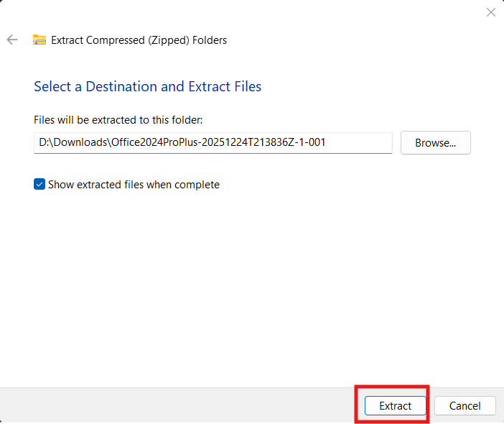Cancel the extraction wizard
504x424 pixels.
point(465,406)
